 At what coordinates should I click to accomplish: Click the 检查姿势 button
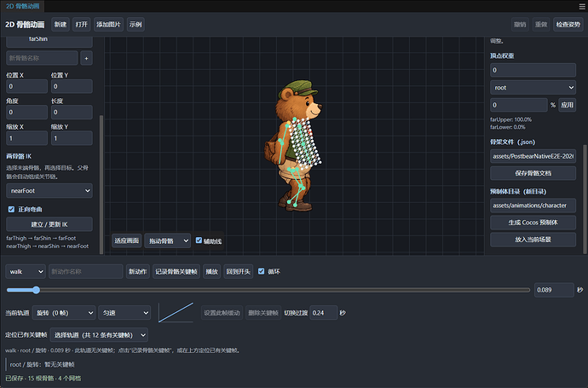[x=568, y=25]
